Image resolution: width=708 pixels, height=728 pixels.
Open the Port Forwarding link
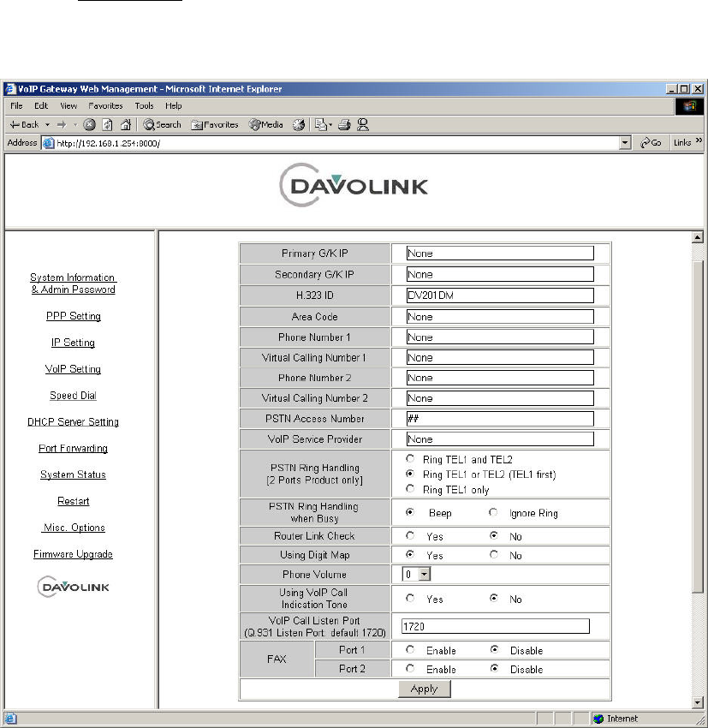(73, 449)
